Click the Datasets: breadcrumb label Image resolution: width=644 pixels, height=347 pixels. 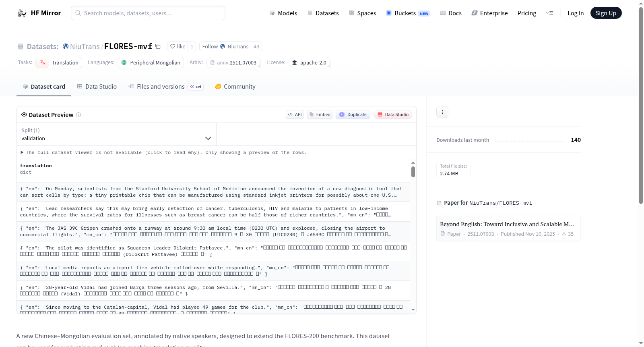pyautogui.click(x=43, y=47)
